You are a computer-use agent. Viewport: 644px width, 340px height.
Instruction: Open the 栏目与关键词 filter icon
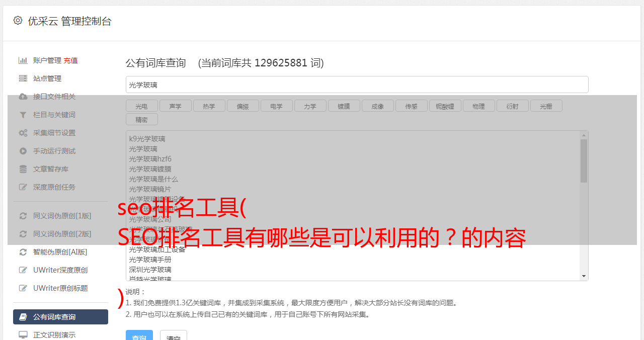(x=23, y=115)
